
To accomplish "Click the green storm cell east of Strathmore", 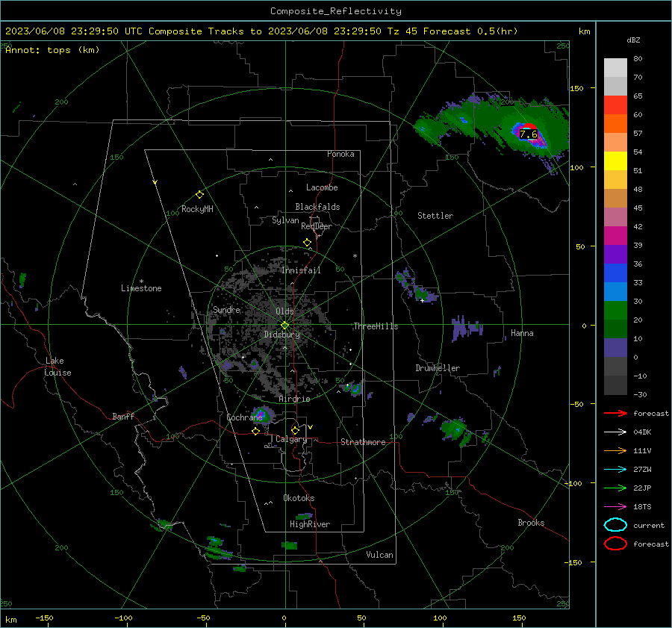I will click(x=456, y=431).
